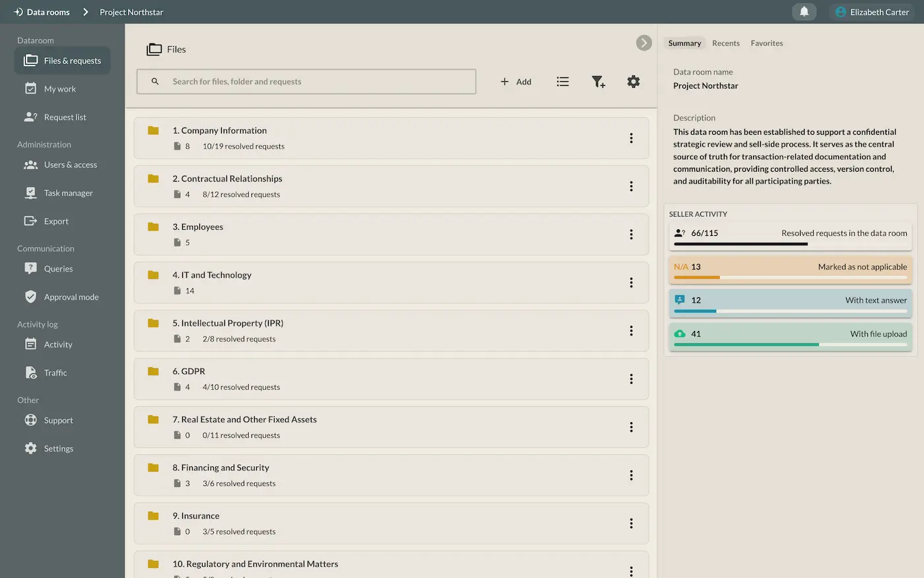
Task: Click the Marked as not applicable card
Action: (x=790, y=270)
